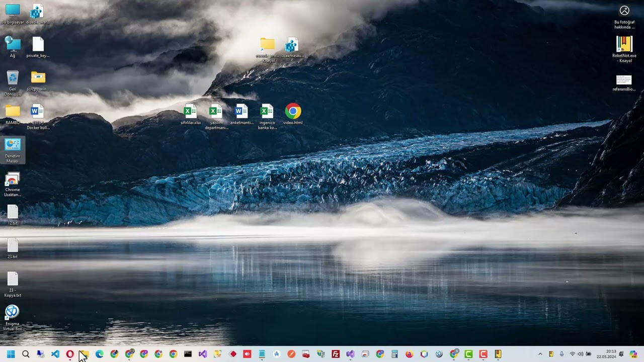Select the video.html file
Image resolution: width=644 pixels, height=362 pixels.
(293, 114)
